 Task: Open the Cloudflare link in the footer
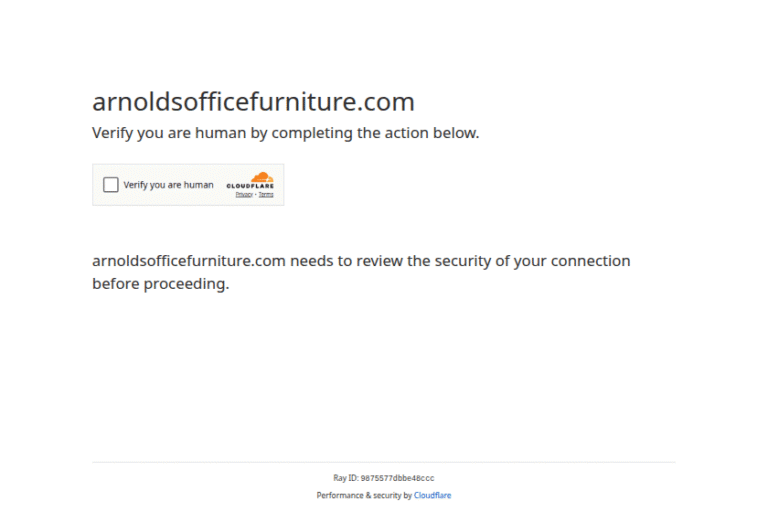pos(432,496)
